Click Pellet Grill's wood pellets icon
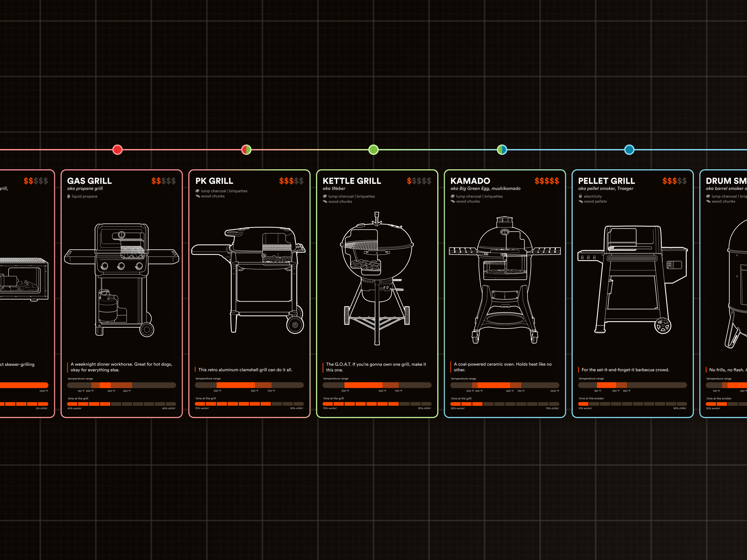This screenshot has height=560, width=747. (581, 201)
